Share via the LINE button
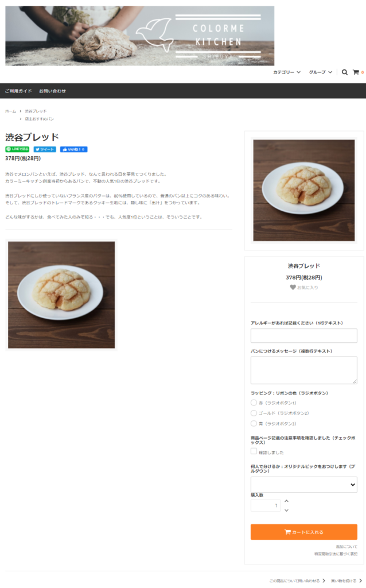Viewport: 366px width, 588px height. (x=17, y=149)
